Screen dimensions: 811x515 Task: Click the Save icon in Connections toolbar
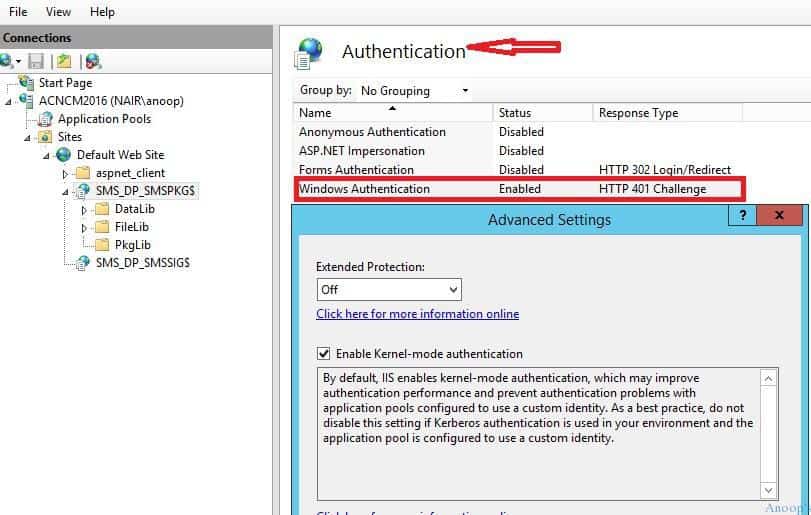click(x=37, y=62)
